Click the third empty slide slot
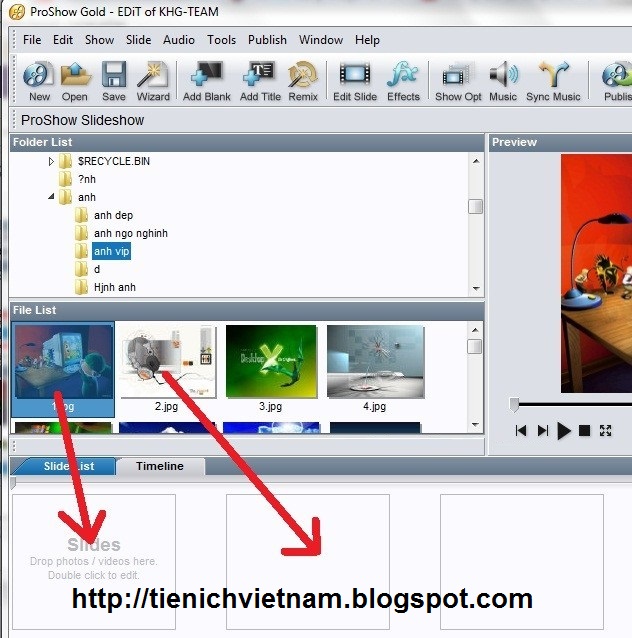This screenshot has width=632, height=638. pyautogui.click(x=522, y=562)
